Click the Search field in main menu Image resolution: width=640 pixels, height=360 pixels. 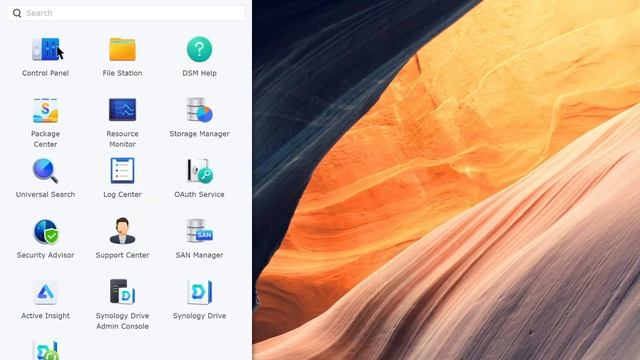[126, 13]
